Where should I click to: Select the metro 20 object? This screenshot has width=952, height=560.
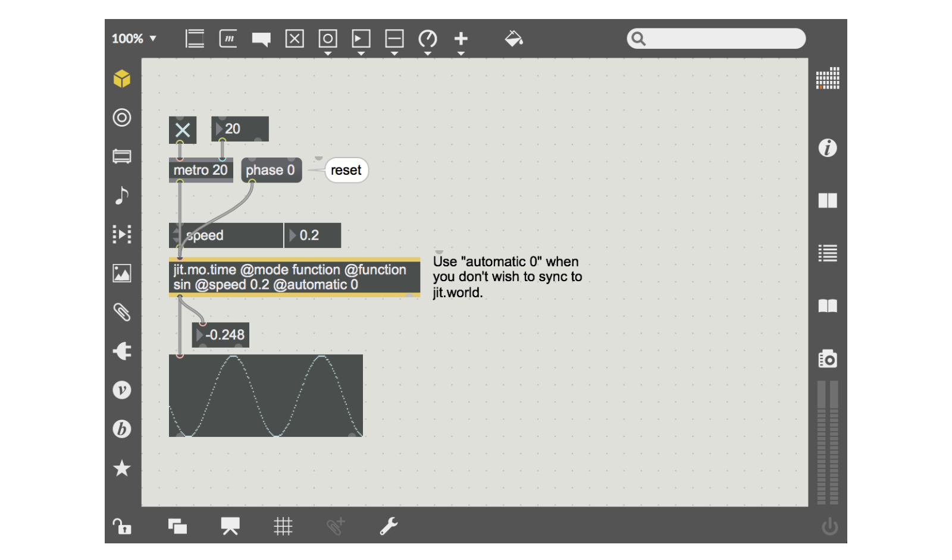coord(201,170)
